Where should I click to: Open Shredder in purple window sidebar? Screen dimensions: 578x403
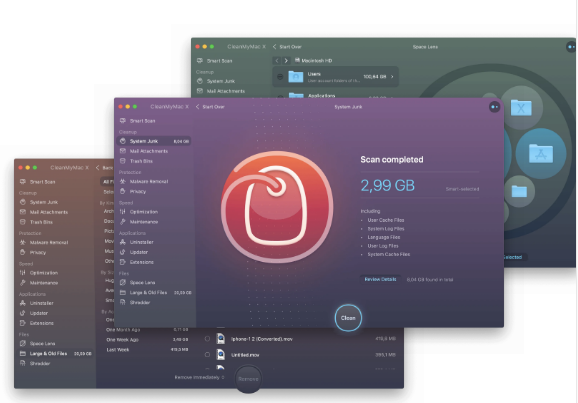coord(135,302)
